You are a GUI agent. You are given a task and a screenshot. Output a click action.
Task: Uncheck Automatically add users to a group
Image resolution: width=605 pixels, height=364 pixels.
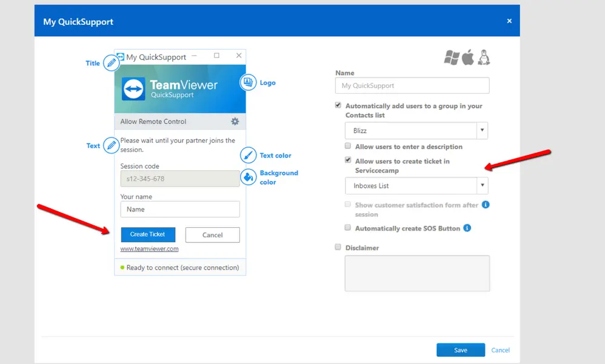click(x=338, y=105)
